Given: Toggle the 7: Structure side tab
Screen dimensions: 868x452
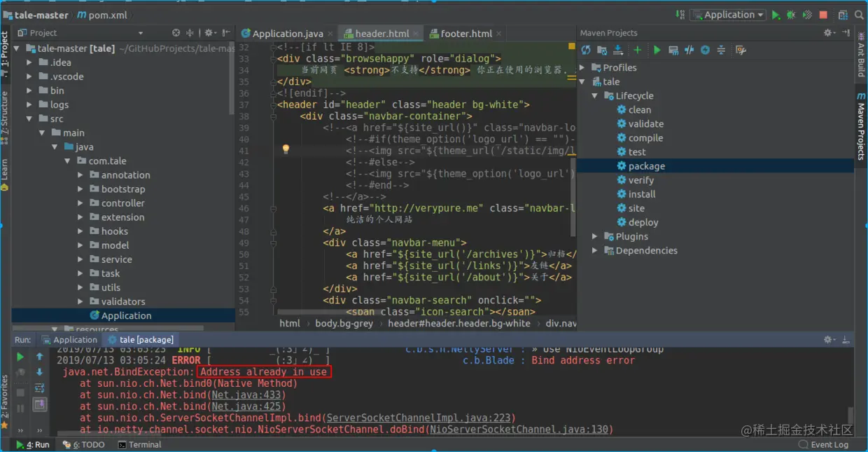Looking at the screenshot, I should (x=5, y=118).
